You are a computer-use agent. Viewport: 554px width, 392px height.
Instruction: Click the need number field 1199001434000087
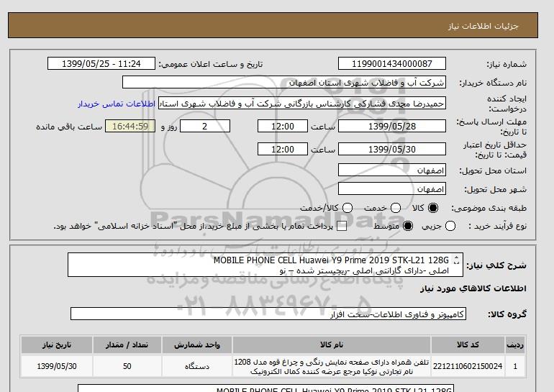(392, 63)
